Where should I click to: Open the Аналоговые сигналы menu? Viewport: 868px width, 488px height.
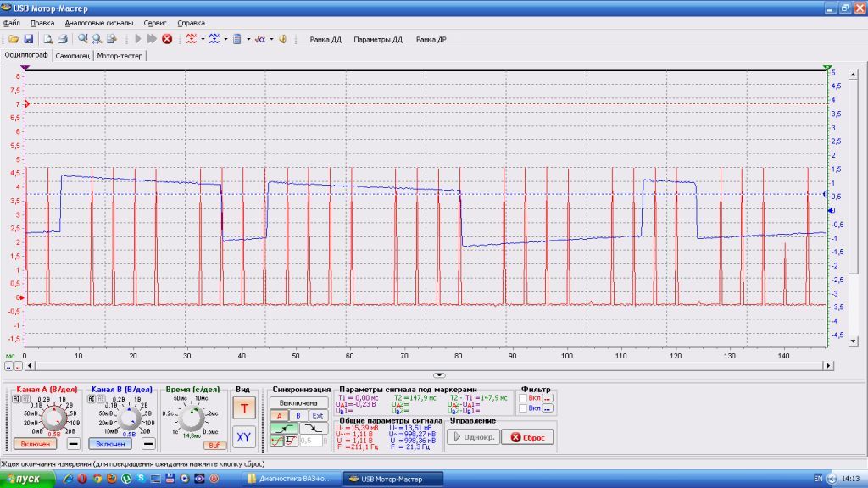pyautogui.click(x=99, y=23)
